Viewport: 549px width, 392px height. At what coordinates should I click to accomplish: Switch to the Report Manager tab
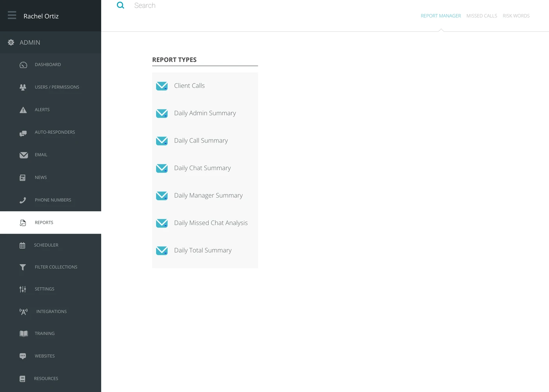pos(441,16)
